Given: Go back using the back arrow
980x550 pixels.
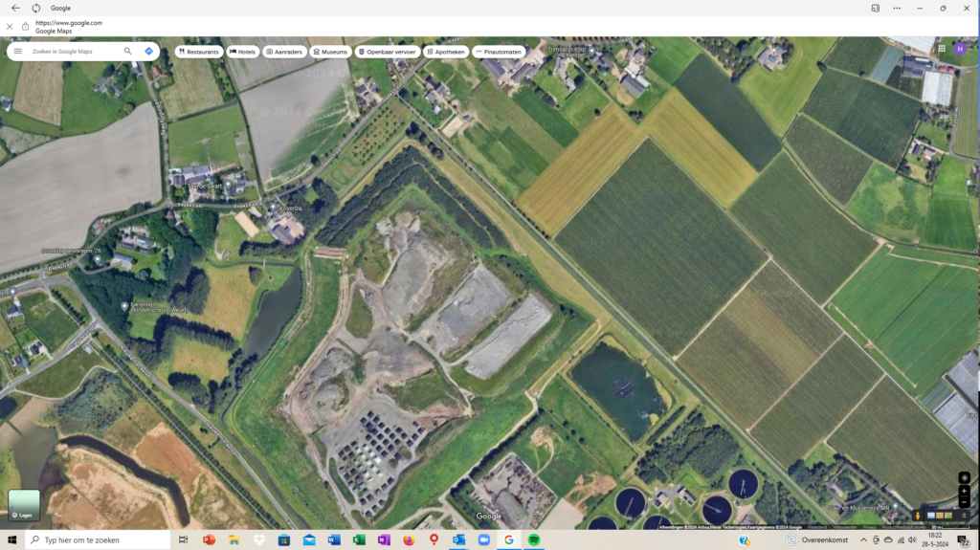Looking at the screenshot, I should point(15,8).
